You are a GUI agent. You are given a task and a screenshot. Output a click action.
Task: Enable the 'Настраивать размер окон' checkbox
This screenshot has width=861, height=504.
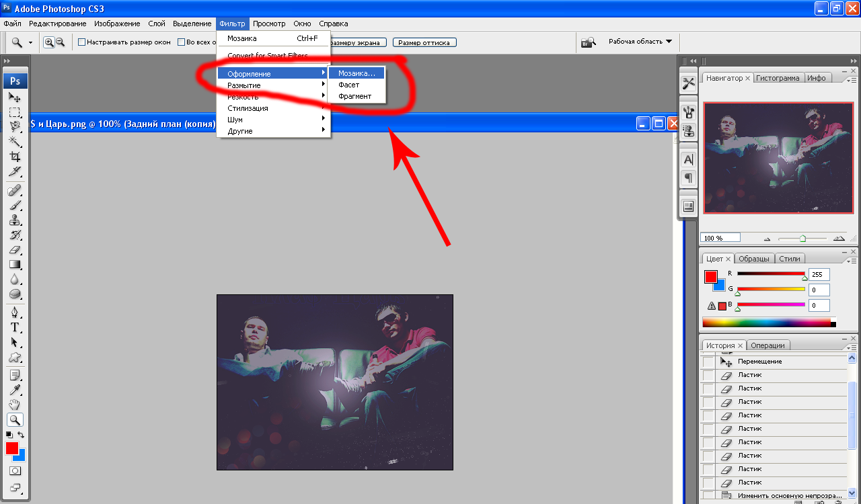[x=82, y=42]
